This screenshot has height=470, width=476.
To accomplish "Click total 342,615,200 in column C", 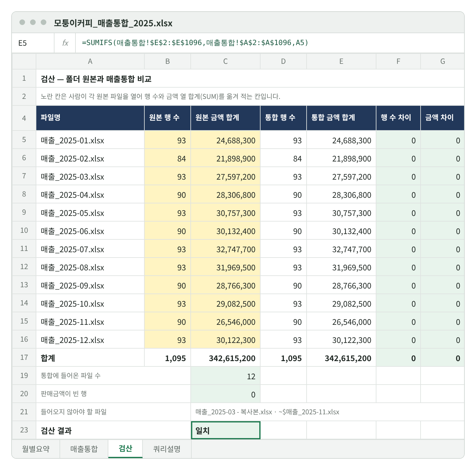I will (x=225, y=358).
